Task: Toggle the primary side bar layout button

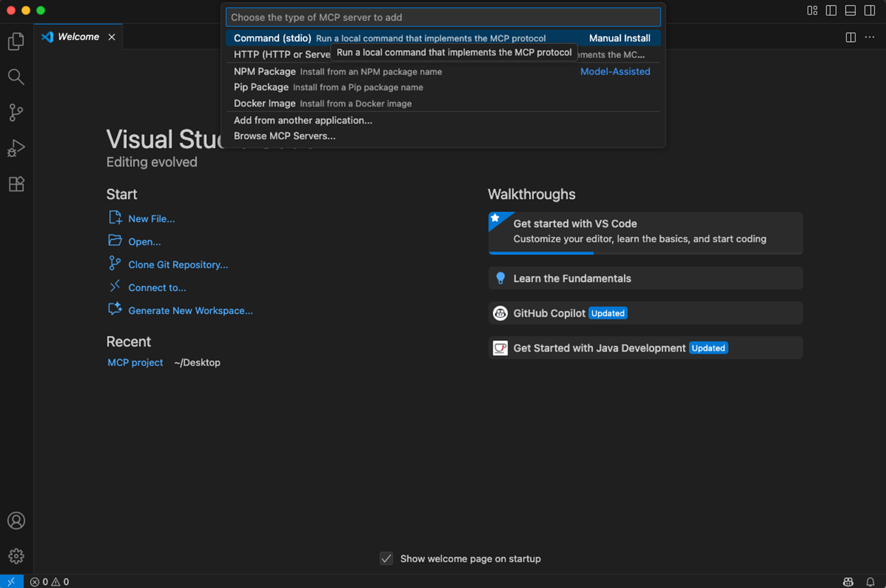Action: 831,10
